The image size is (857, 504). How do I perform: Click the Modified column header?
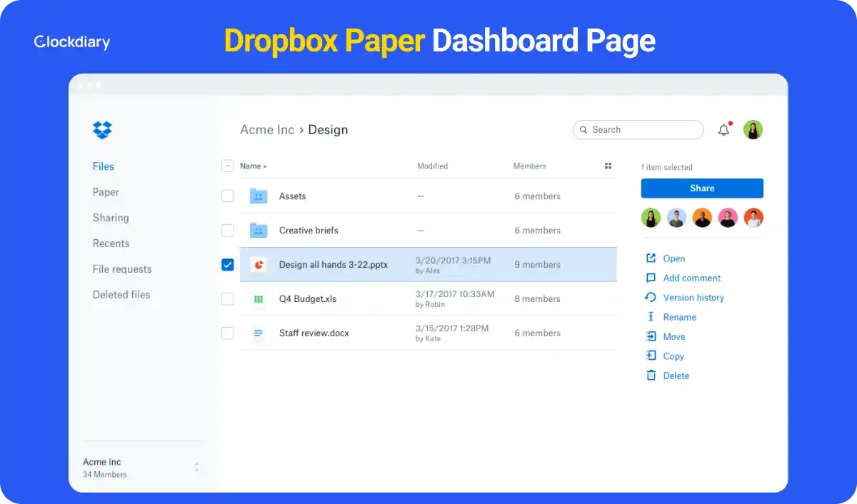coord(433,166)
